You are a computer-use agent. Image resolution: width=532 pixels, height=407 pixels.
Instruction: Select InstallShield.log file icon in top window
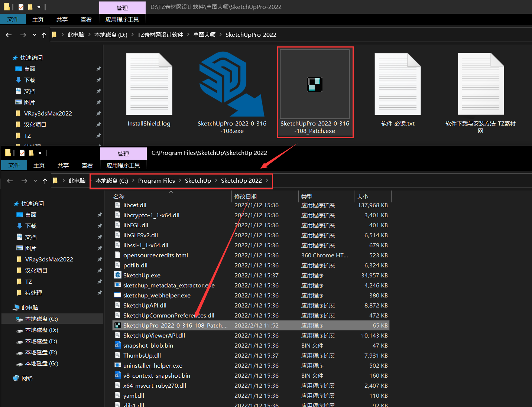(x=149, y=84)
